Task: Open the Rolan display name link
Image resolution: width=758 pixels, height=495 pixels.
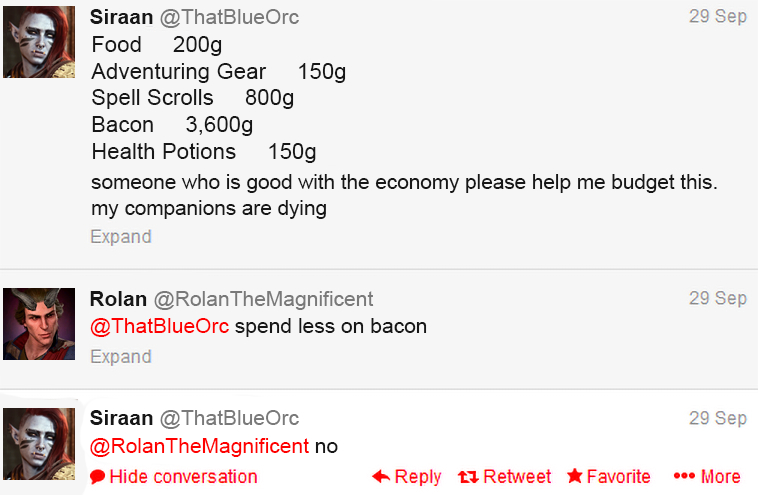Action: tap(118, 298)
